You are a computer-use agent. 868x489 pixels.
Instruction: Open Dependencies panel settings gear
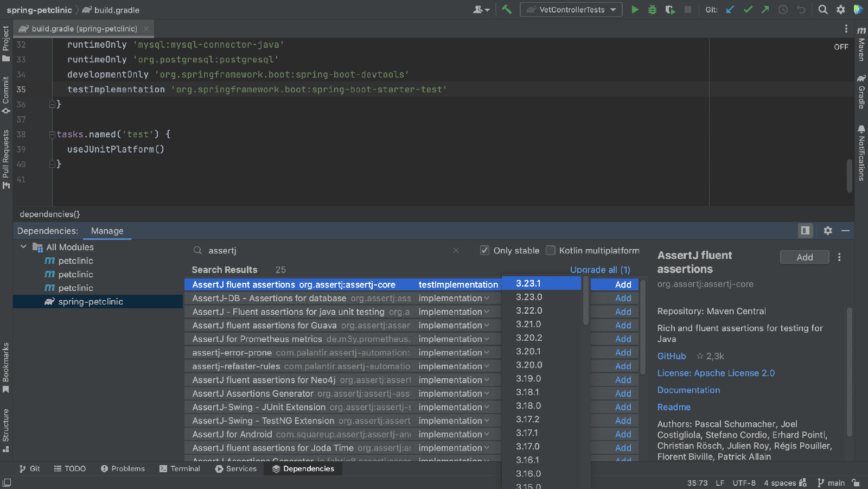828,231
